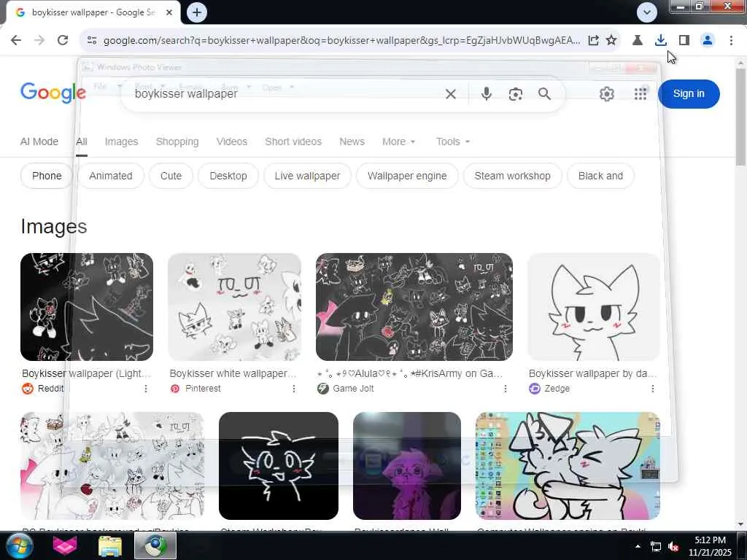This screenshot has width=747, height=560.
Task: Click the Boykisser white wallpaper title
Action: click(233, 373)
